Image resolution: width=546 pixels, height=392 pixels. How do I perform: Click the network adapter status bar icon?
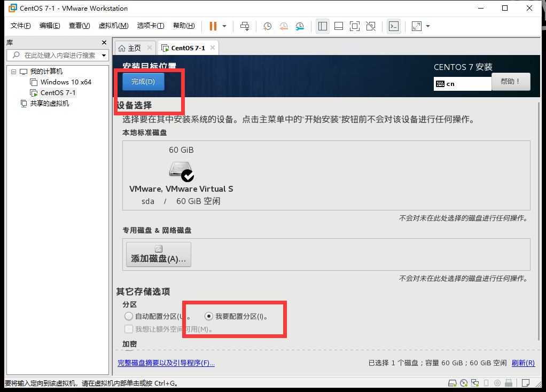[475, 383]
